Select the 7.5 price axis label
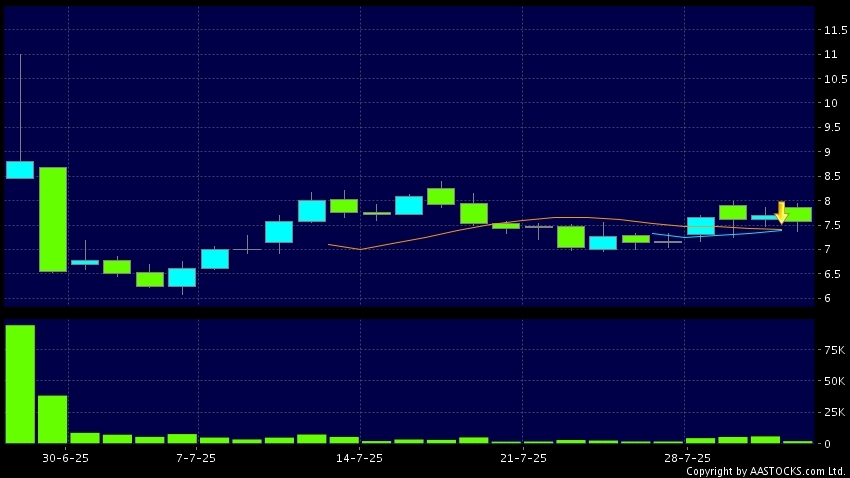The height and width of the screenshot is (478, 850). tap(832, 225)
